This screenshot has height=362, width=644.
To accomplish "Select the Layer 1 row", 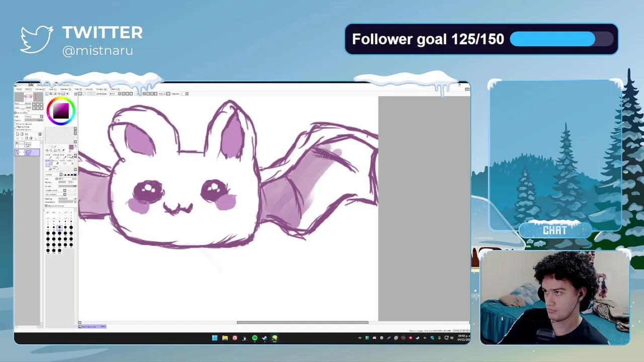I will coord(27,144).
